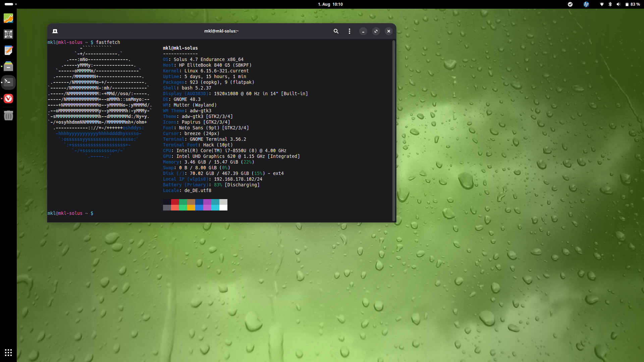Open the clock and calendar menu
Screen dimensions: 644x362
tap(330, 4)
